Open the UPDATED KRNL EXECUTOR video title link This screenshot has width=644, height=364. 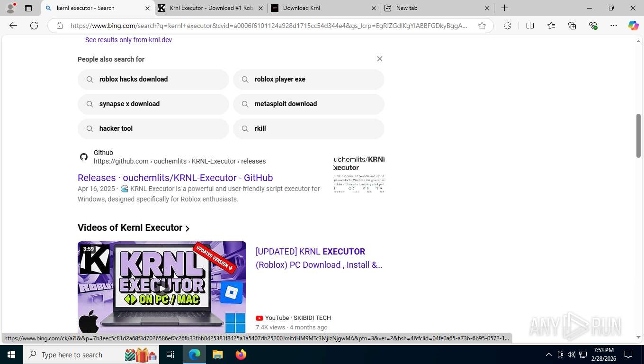click(x=319, y=258)
